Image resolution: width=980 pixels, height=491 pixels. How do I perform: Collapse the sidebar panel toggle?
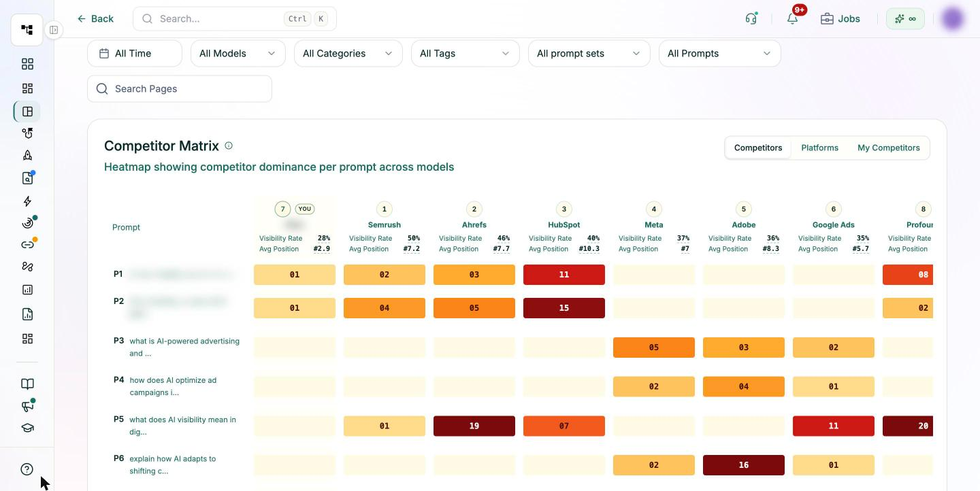(54, 30)
